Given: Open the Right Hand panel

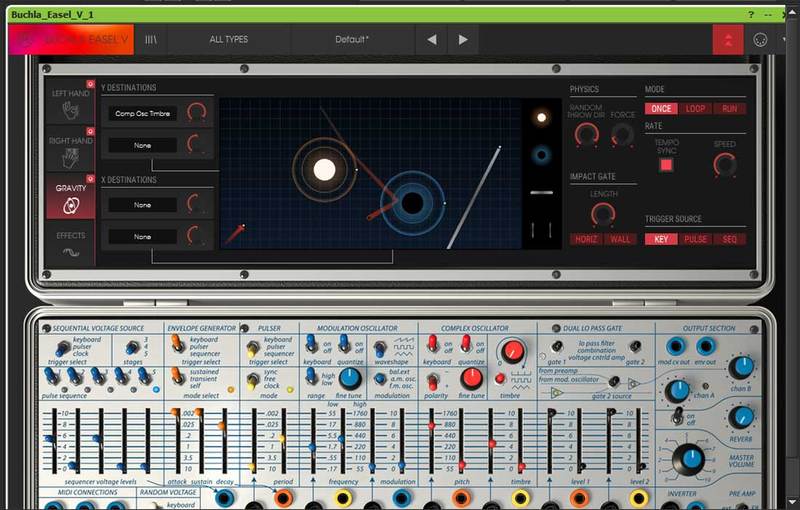Looking at the screenshot, I should pyautogui.click(x=71, y=149).
